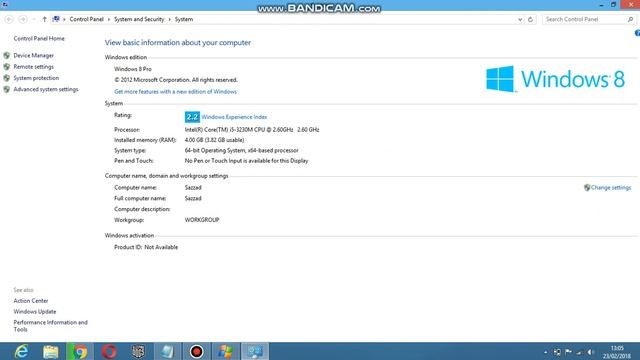
Task: Refresh the System page
Action: [530, 19]
